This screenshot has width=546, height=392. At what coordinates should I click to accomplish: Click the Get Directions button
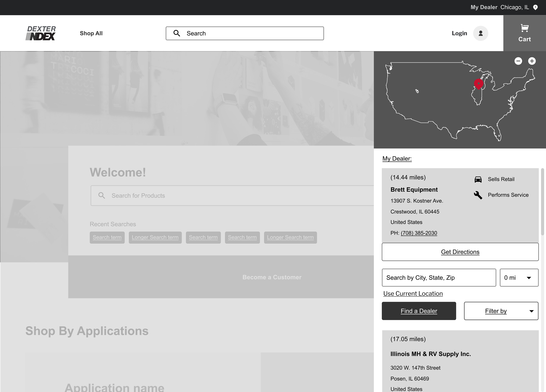coord(460,252)
